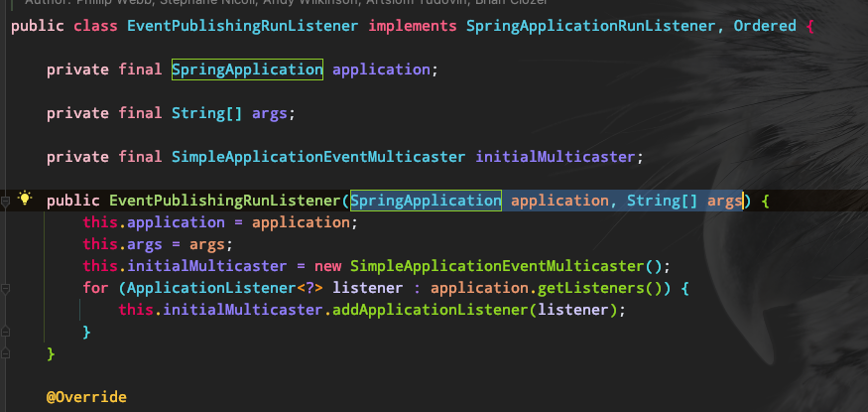Viewport: 868px width, 412px height.
Task: Click the for loop's closing fold marker
Action: point(6,332)
